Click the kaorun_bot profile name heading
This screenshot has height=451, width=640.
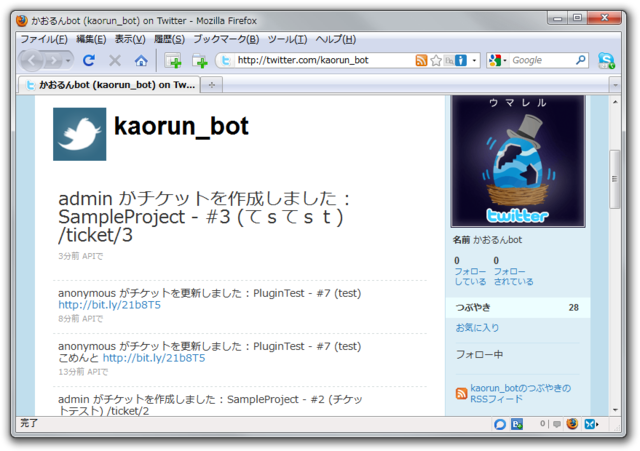tap(181, 126)
